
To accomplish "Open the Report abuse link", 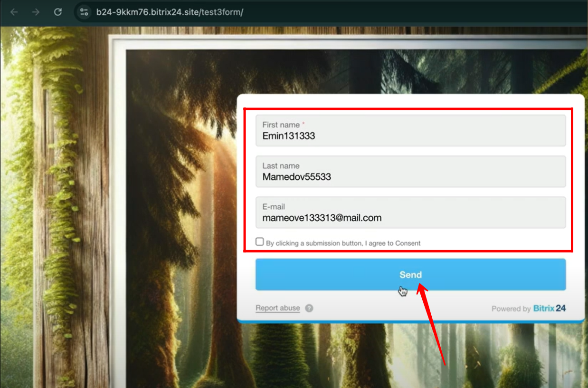I will (278, 308).
